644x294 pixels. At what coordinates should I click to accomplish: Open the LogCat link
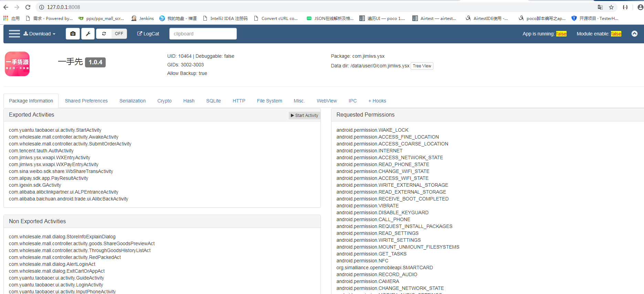coord(148,34)
